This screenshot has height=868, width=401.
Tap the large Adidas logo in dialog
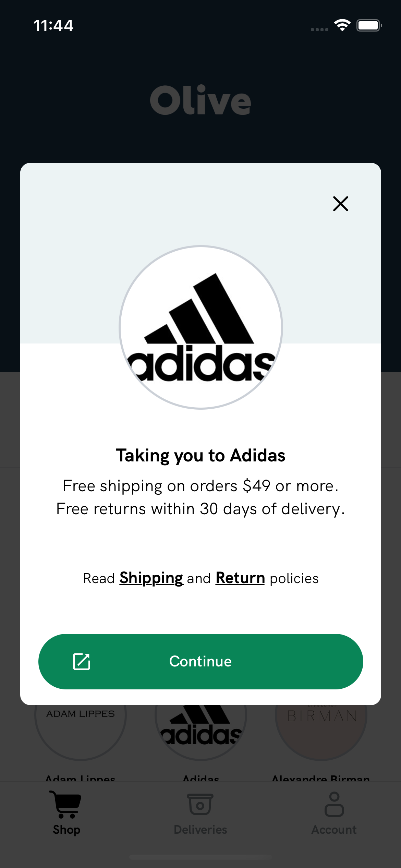(200, 327)
